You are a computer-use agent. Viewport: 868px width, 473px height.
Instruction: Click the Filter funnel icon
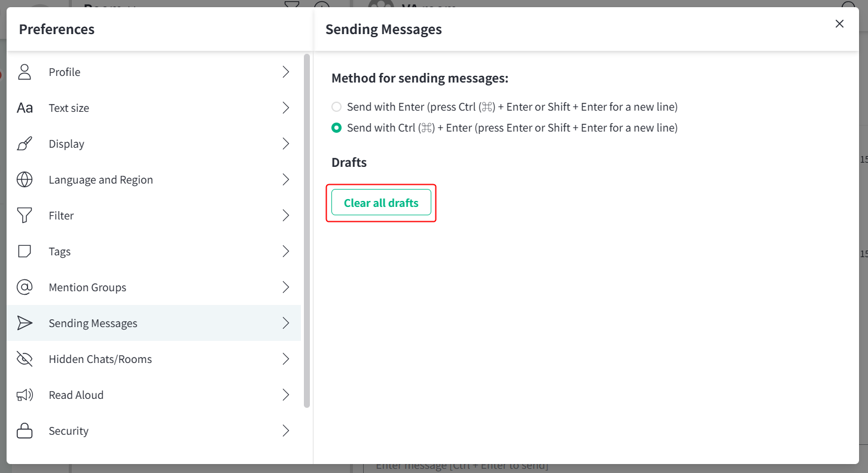tap(25, 215)
